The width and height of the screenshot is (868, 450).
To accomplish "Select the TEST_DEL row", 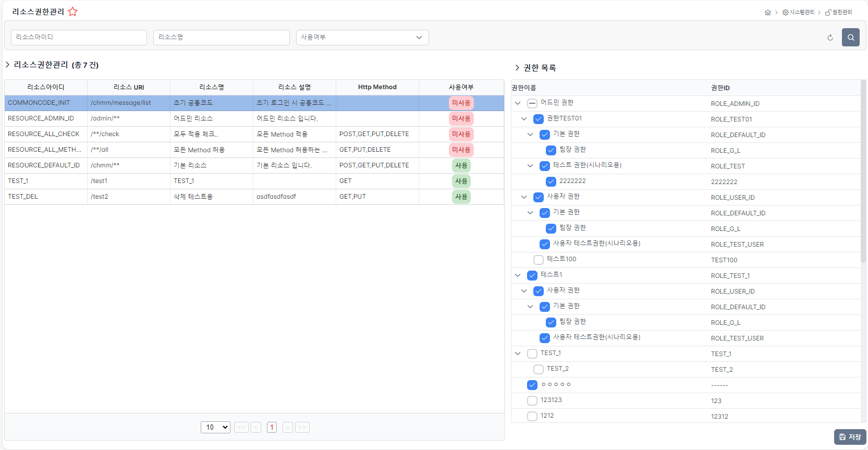I will [x=254, y=197].
